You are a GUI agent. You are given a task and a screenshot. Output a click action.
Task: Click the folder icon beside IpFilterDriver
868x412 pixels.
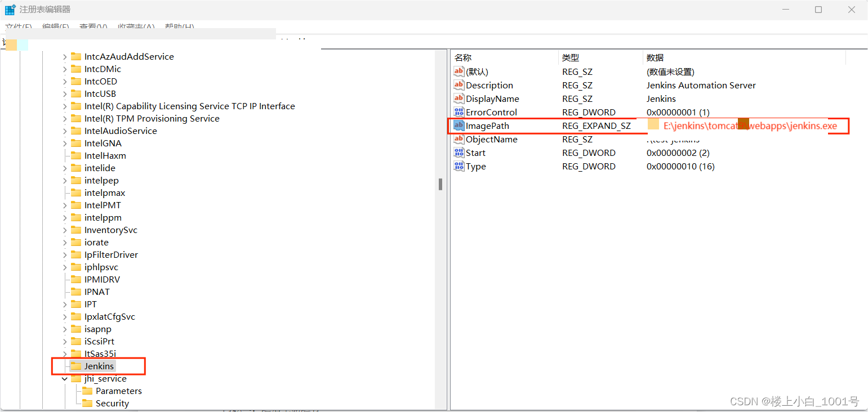(76, 254)
